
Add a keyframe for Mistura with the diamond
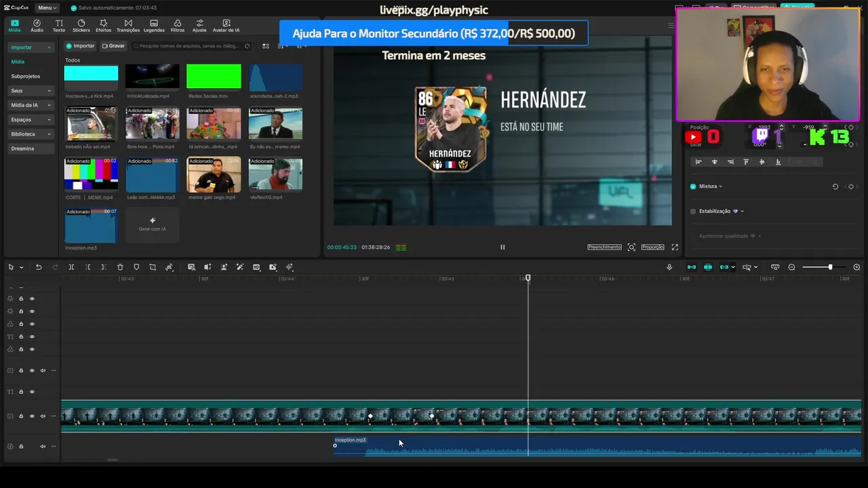(x=851, y=186)
